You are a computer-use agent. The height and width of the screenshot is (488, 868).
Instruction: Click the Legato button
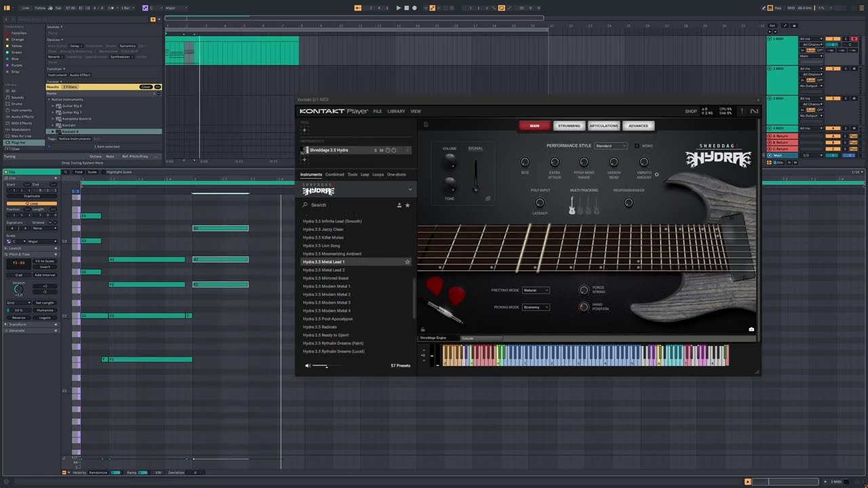pos(45,317)
